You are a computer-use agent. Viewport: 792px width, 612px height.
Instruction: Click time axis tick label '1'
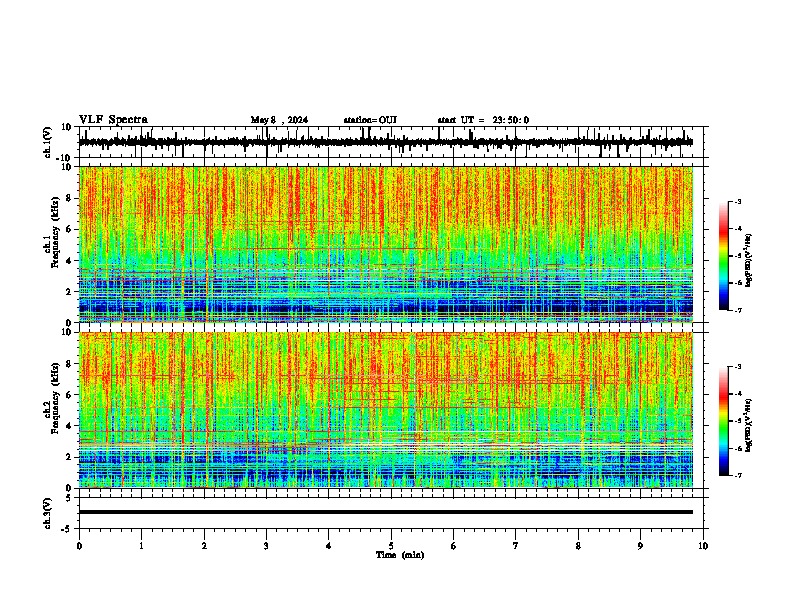[x=141, y=546]
